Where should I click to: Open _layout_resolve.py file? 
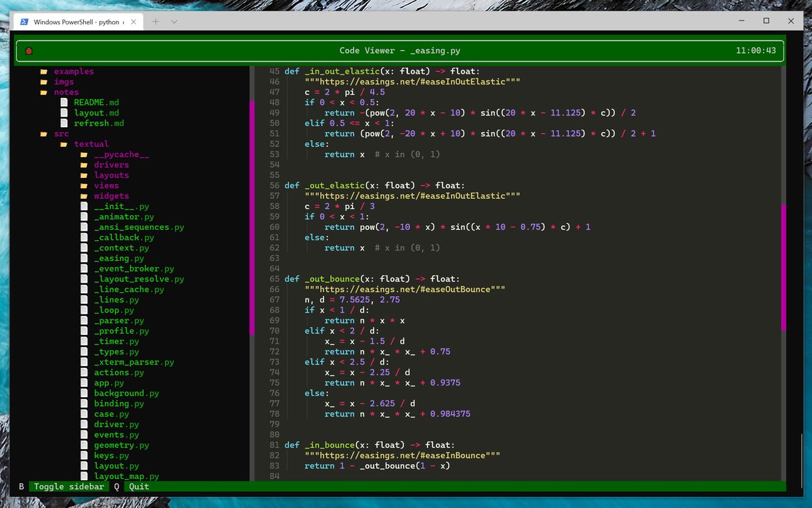click(139, 279)
